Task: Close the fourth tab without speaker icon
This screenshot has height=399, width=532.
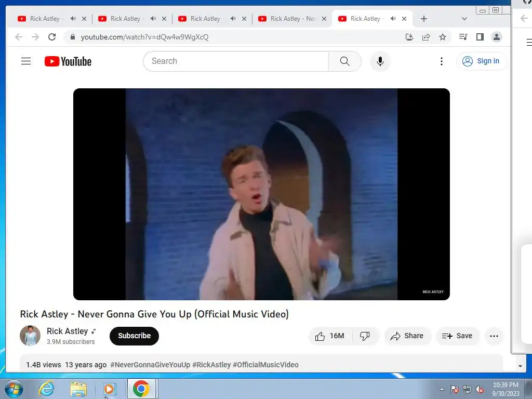Action: coord(324,19)
